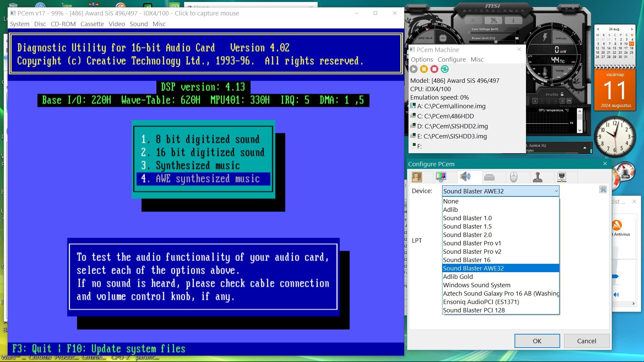The image size is (644, 362).
Task: Click the green Reset button in PCem Machine
Action: 445,69
